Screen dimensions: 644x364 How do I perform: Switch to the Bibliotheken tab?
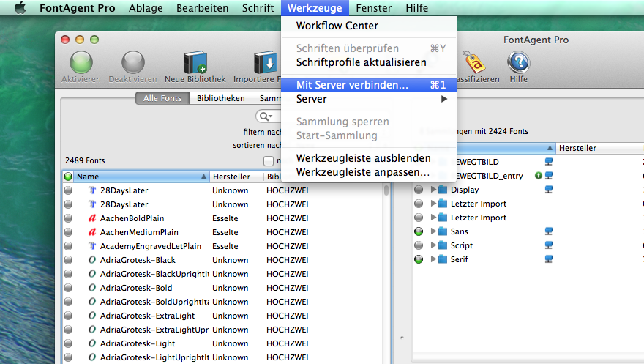220,98
